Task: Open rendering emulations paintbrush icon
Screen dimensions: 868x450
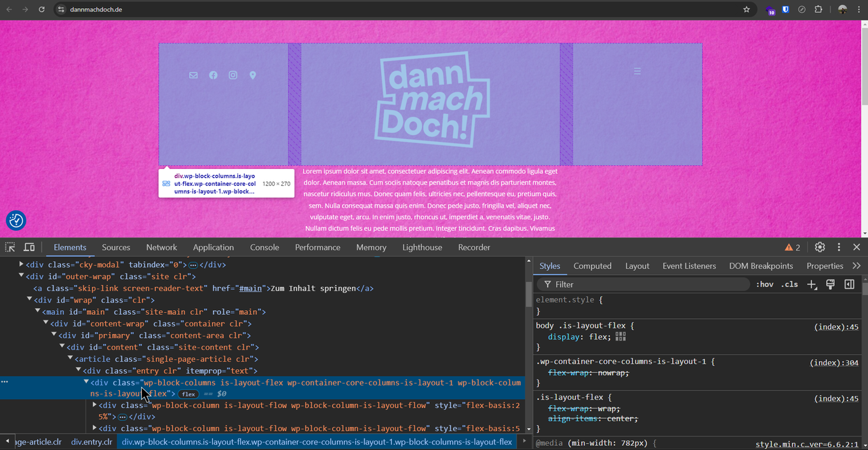Action: 830,284
